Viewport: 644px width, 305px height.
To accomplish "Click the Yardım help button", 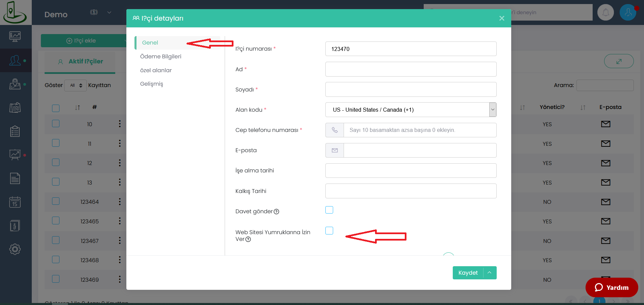I will [612, 287].
